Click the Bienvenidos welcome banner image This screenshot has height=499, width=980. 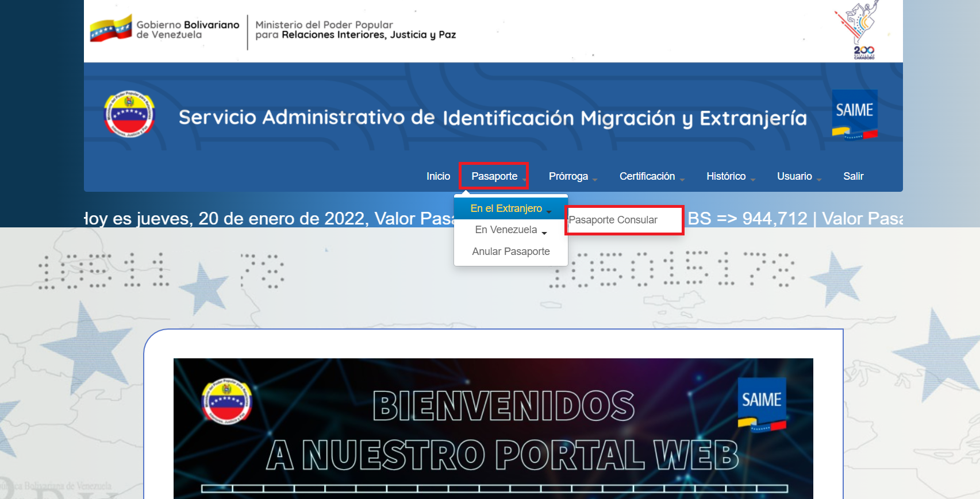point(493,428)
